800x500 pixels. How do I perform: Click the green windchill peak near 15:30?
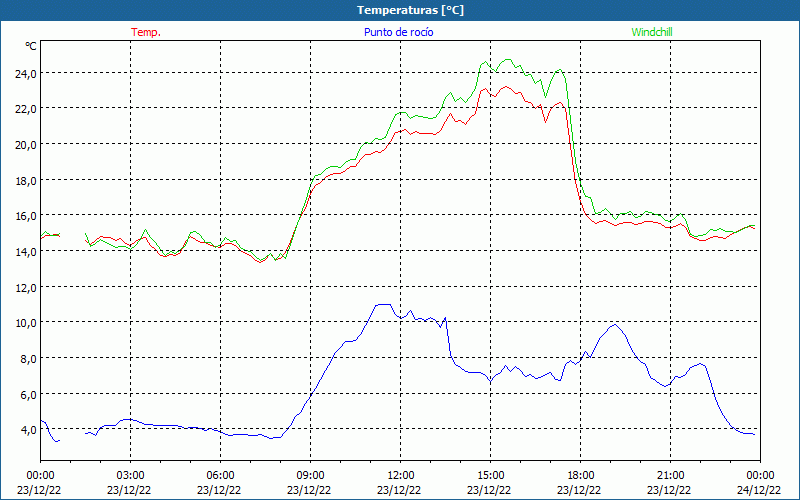[507, 60]
